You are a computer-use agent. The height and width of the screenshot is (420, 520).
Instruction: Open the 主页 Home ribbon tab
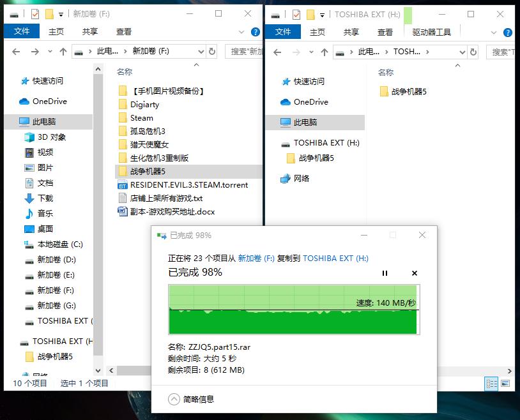57,31
